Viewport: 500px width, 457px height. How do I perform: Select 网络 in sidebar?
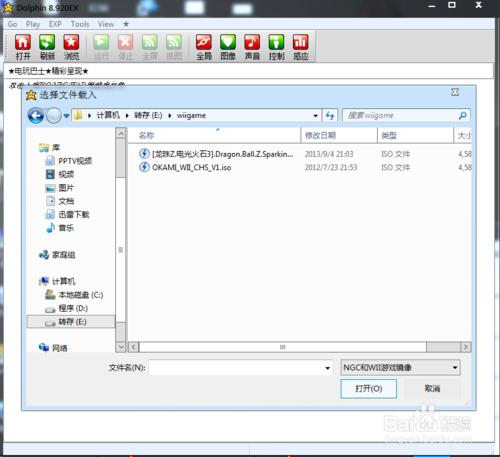pos(54,348)
